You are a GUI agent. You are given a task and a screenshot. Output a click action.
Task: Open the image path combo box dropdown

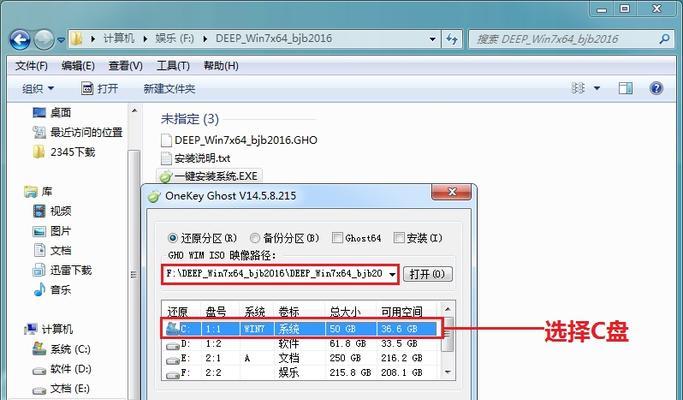point(392,274)
